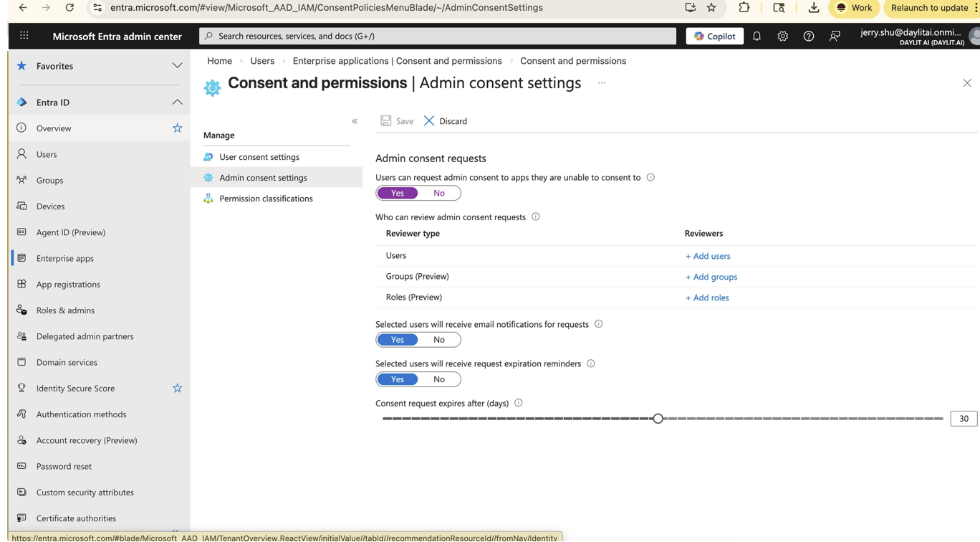The width and height of the screenshot is (980, 542).
Task: Open Copilot from the header
Action: (x=714, y=36)
